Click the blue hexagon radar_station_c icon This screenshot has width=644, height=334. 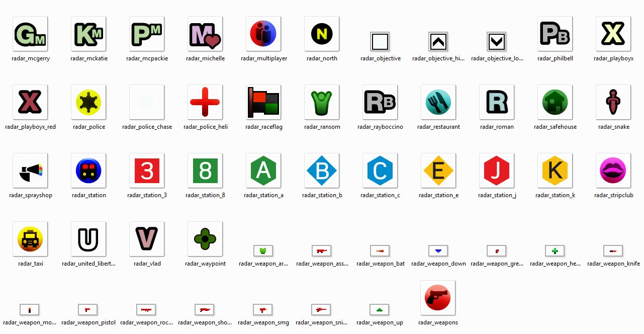(x=380, y=171)
